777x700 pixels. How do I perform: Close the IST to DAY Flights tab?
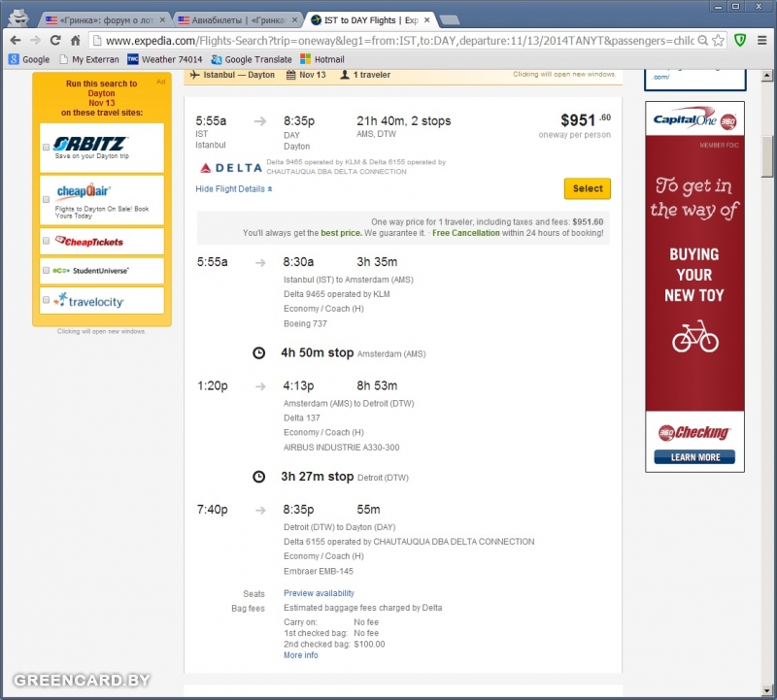coord(426,20)
